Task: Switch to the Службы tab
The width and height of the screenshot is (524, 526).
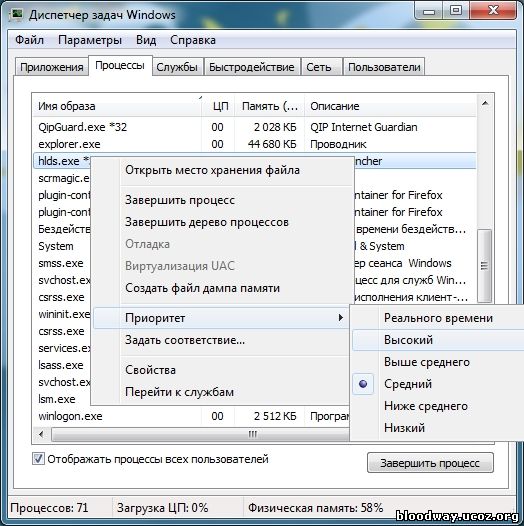Action: click(x=177, y=67)
